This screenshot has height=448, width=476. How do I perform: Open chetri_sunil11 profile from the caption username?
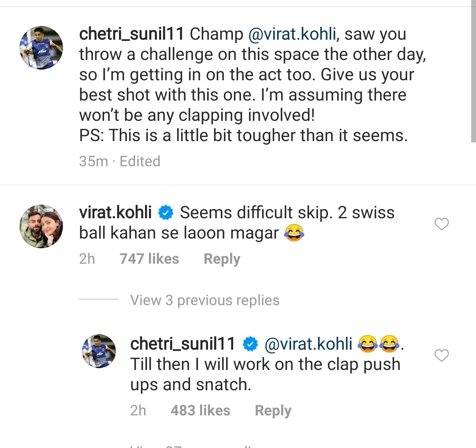coord(132,34)
